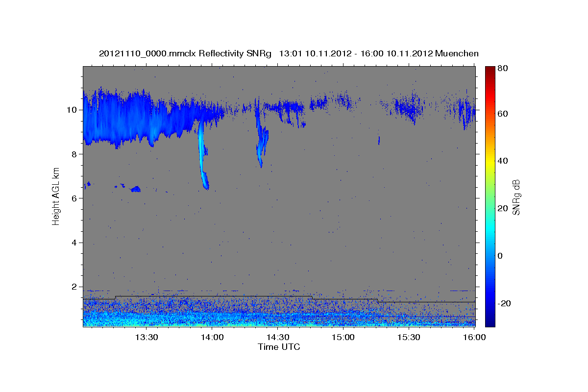Click the colorbar value 60
The height and width of the screenshot is (392, 588).
(503, 114)
